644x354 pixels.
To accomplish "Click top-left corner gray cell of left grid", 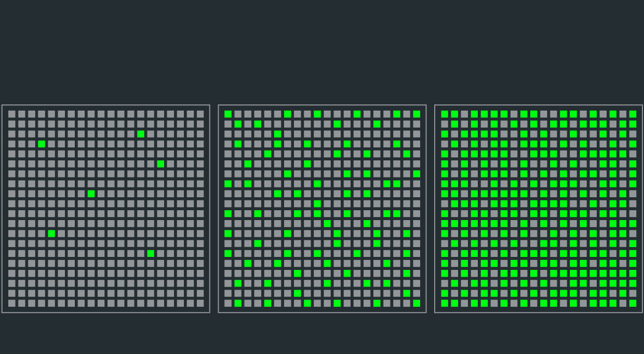I will [12, 114].
